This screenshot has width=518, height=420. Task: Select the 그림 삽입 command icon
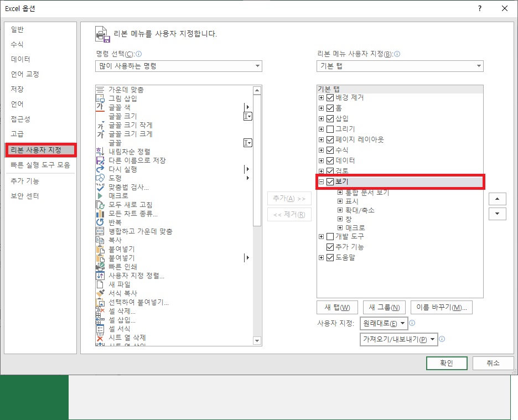tap(100, 98)
